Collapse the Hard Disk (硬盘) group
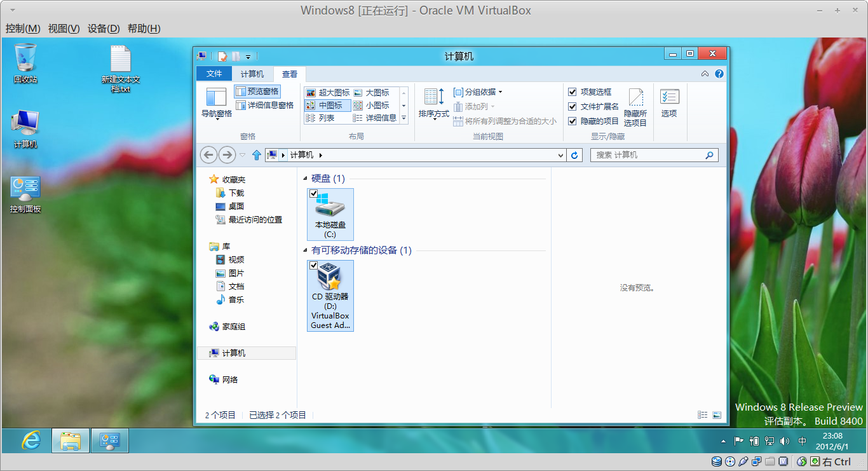Screen dimensions: 868x471 (x=306, y=179)
